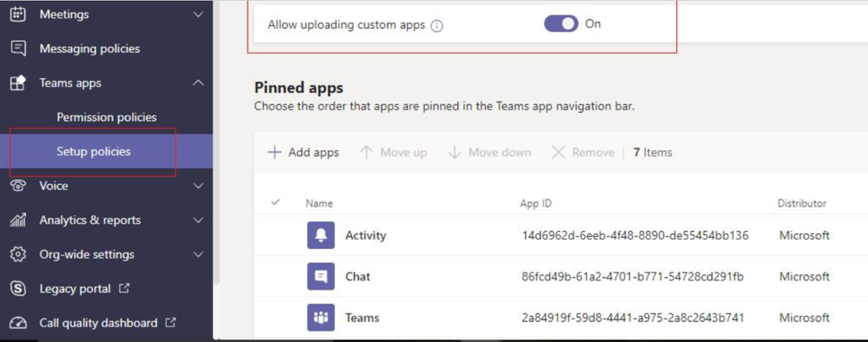
Task: Click external link icon beside Legacy portal
Action: pyautogui.click(x=124, y=288)
